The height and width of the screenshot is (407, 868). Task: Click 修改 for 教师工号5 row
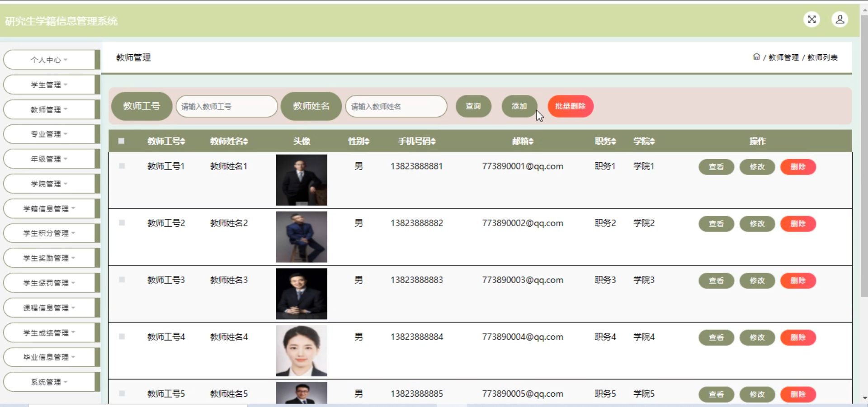coord(757,394)
